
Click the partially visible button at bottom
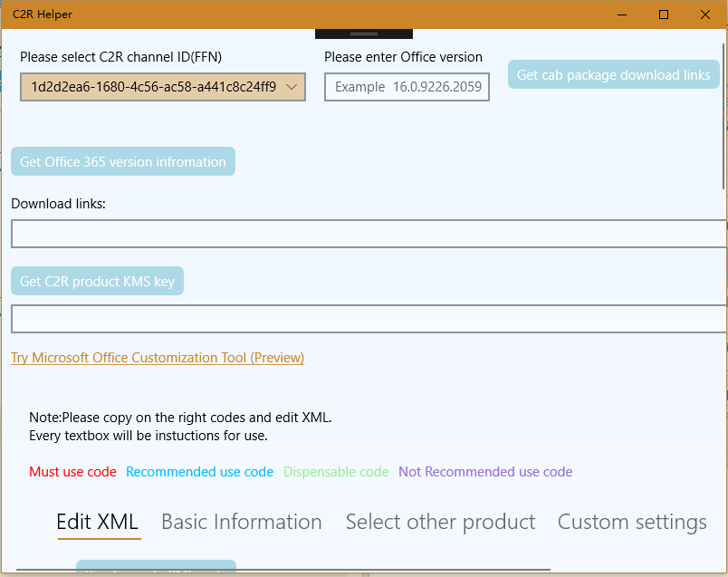(x=155, y=569)
